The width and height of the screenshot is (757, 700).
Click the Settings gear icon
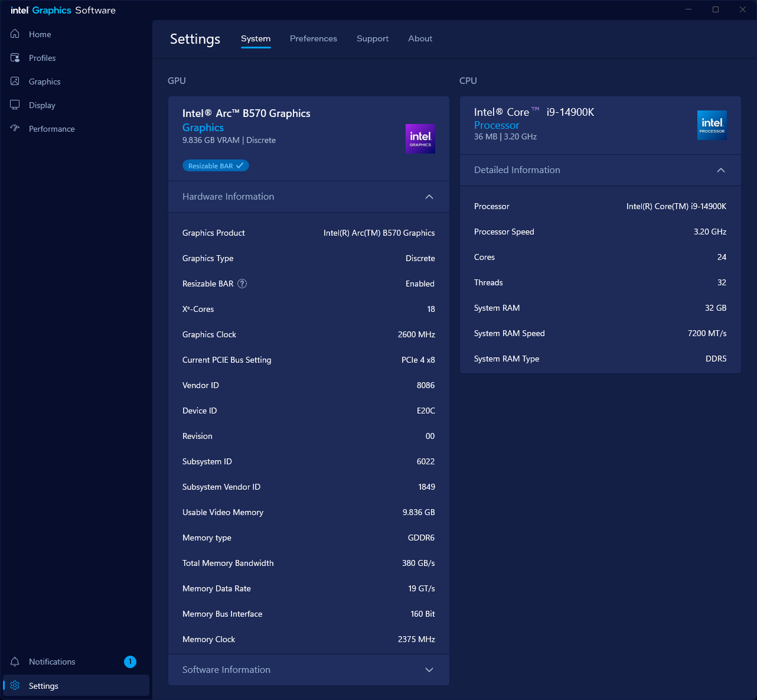[x=15, y=685]
